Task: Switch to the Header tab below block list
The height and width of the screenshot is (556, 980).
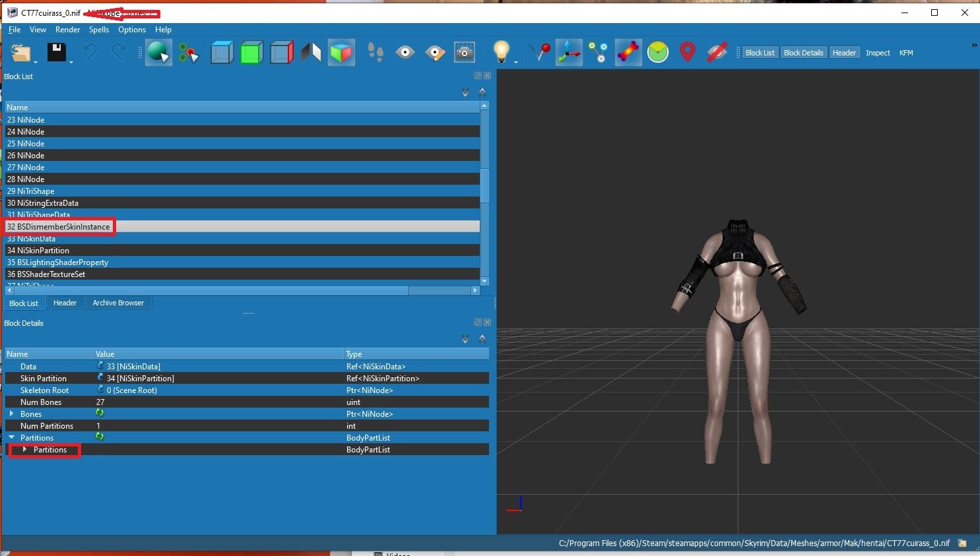Action: 65,303
